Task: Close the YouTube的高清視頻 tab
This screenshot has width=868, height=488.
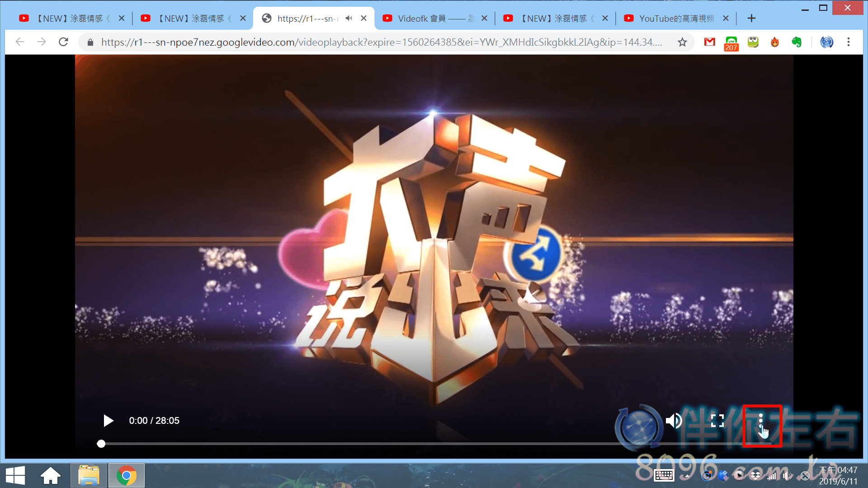Action: click(x=726, y=19)
